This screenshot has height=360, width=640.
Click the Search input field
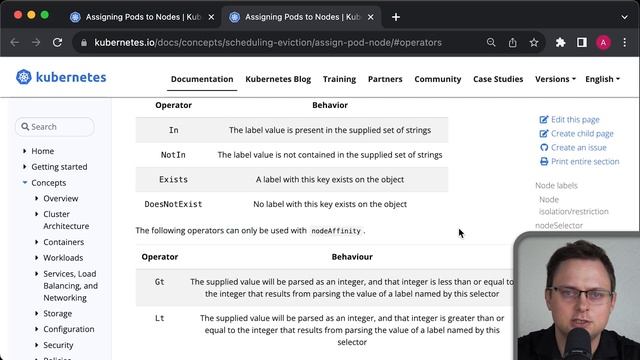coord(55,127)
